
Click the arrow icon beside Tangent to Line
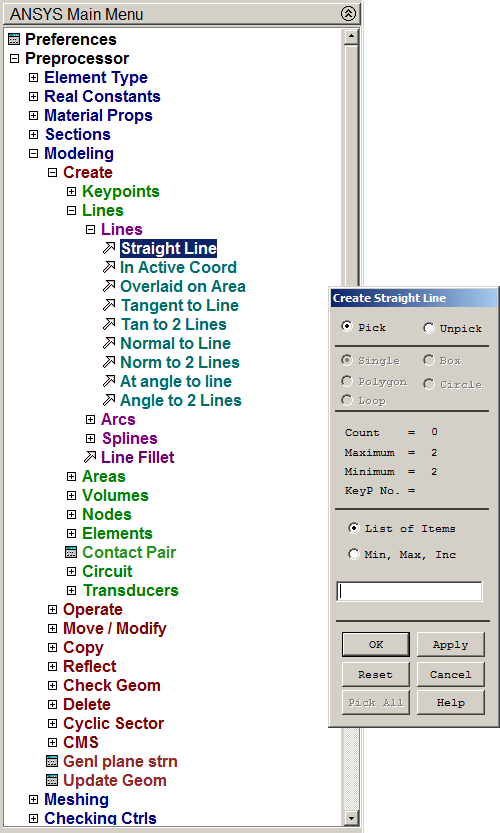click(109, 305)
